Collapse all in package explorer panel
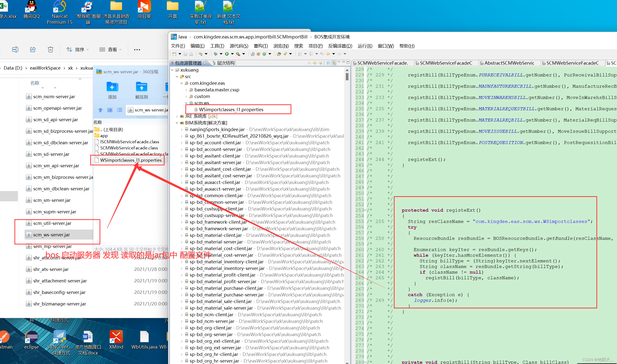617x364 pixels. click(x=328, y=63)
